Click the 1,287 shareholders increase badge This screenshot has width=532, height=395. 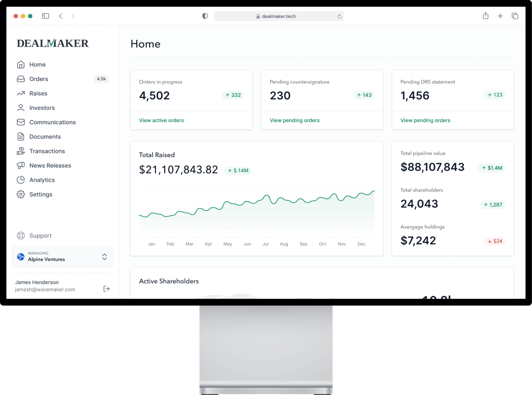point(493,205)
